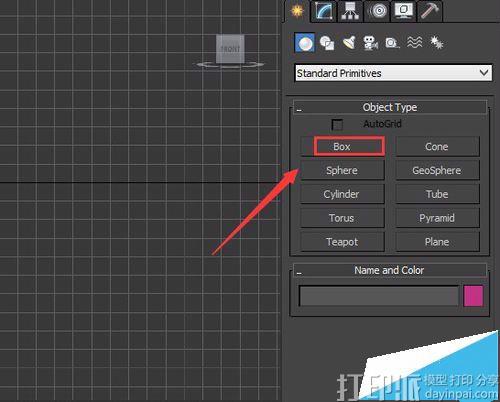Open the Motion panel tab

pos(377,11)
